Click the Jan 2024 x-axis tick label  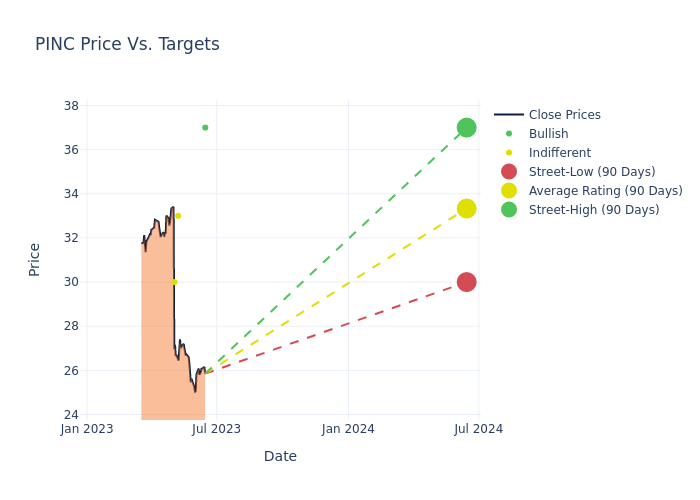(x=348, y=429)
